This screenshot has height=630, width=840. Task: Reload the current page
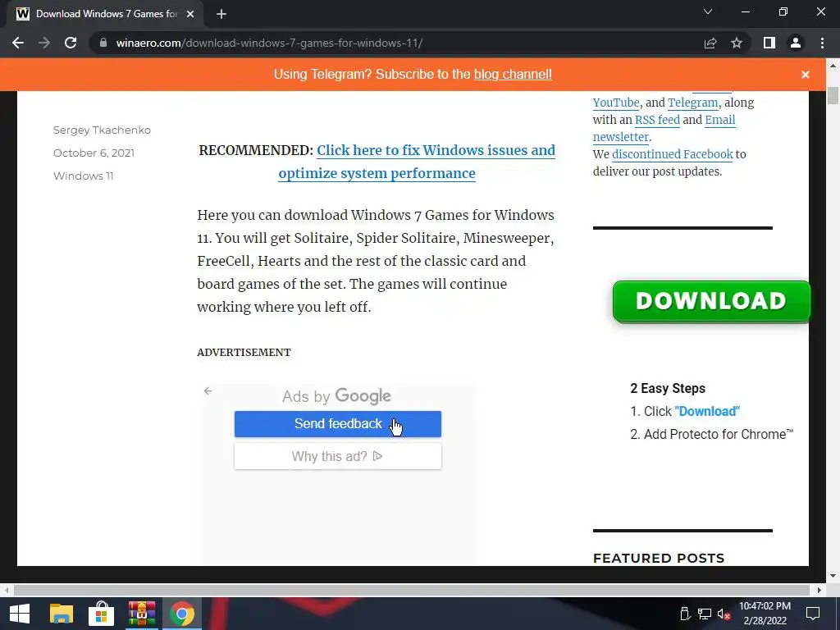click(71, 43)
